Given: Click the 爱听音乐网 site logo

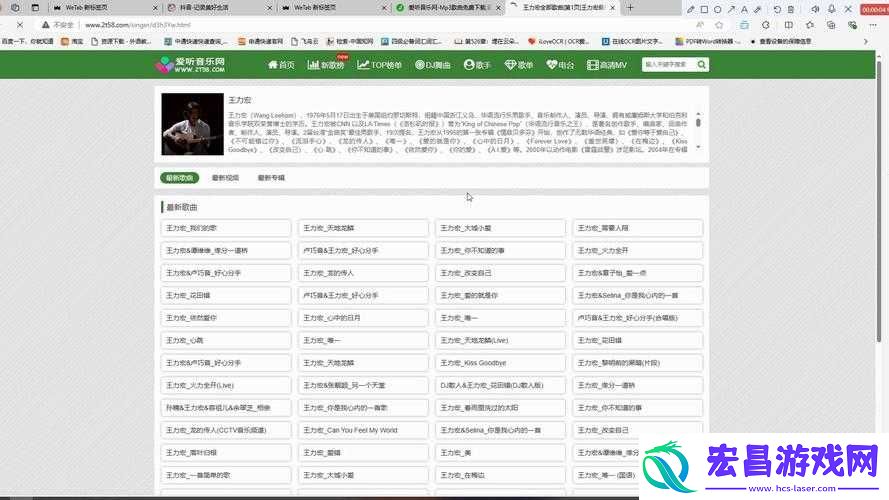Looking at the screenshot, I should [x=190, y=65].
